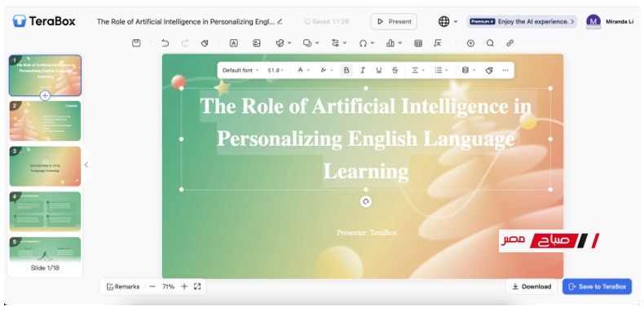Open the Remarks panel
The image size is (644, 315).
[123, 287]
